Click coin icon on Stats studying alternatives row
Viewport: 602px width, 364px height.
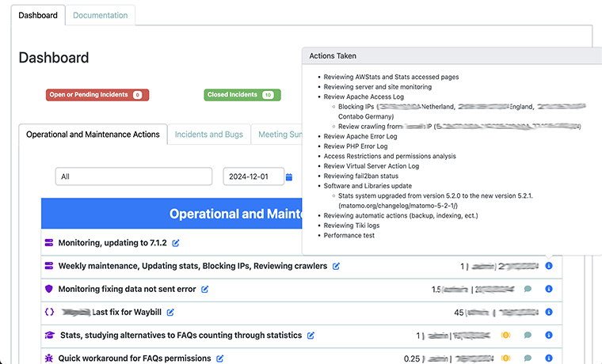pos(506,336)
